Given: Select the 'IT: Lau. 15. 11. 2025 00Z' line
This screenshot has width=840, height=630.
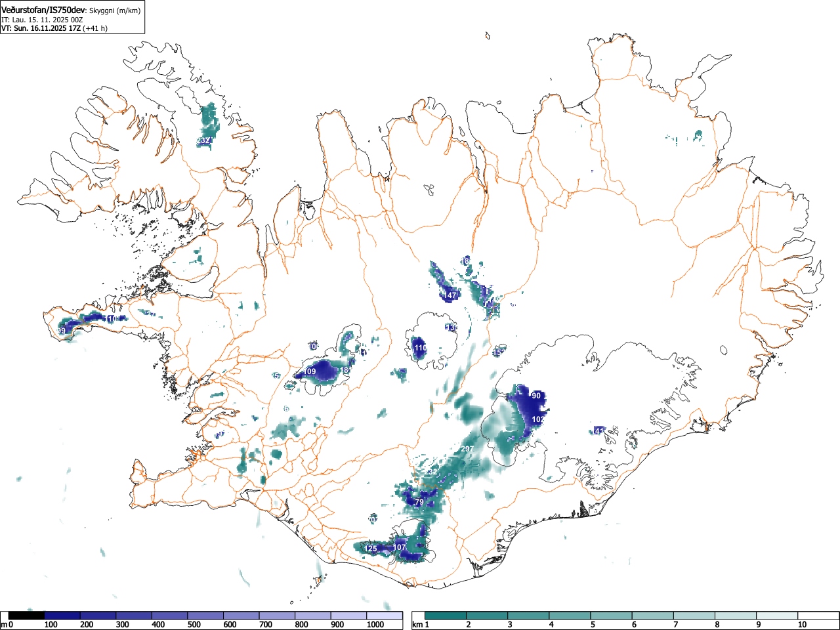Looking at the screenshot, I should (x=42, y=20).
